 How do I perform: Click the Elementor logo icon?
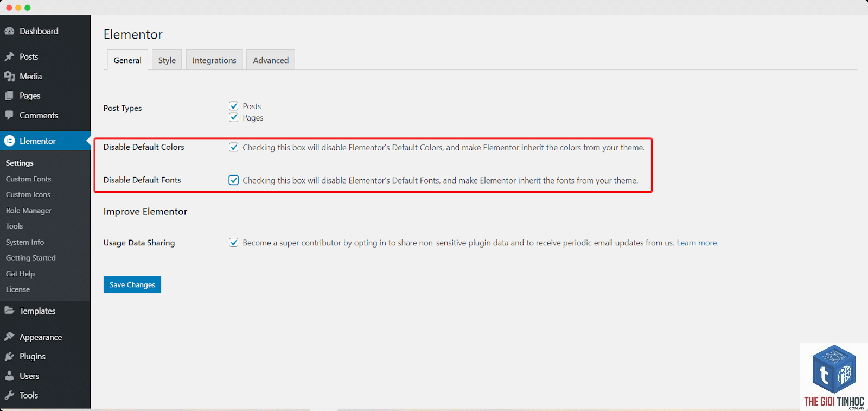[x=9, y=141]
